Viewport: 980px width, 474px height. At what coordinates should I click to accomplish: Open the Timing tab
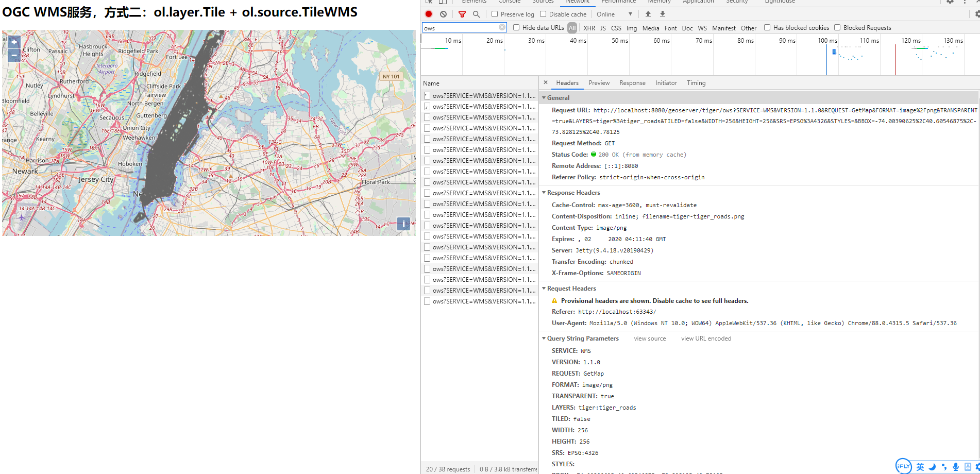pyautogui.click(x=696, y=83)
